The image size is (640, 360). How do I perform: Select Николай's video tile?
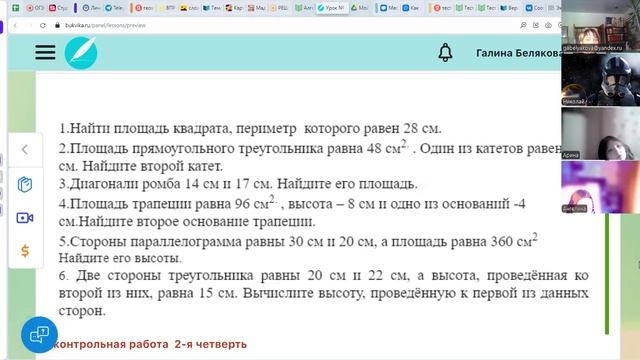pyautogui.click(x=600, y=80)
